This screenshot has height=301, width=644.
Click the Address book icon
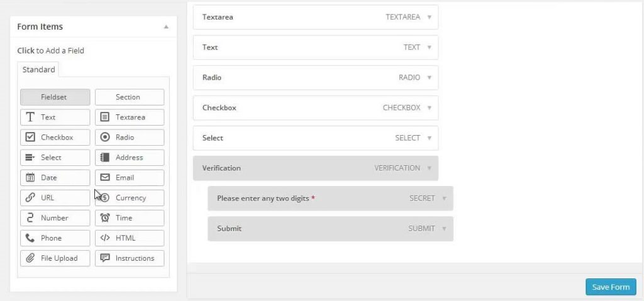(x=105, y=158)
